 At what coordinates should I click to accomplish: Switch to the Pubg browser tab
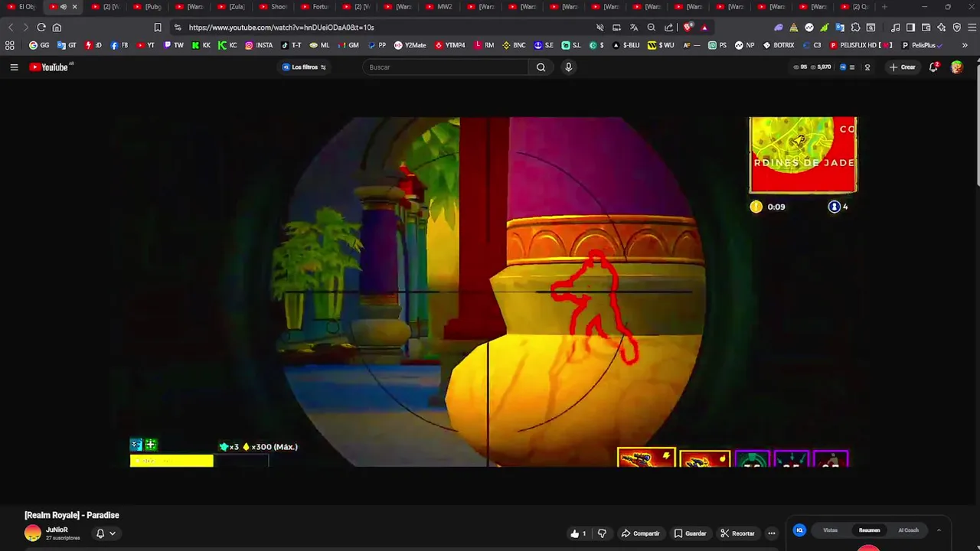[149, 7]
